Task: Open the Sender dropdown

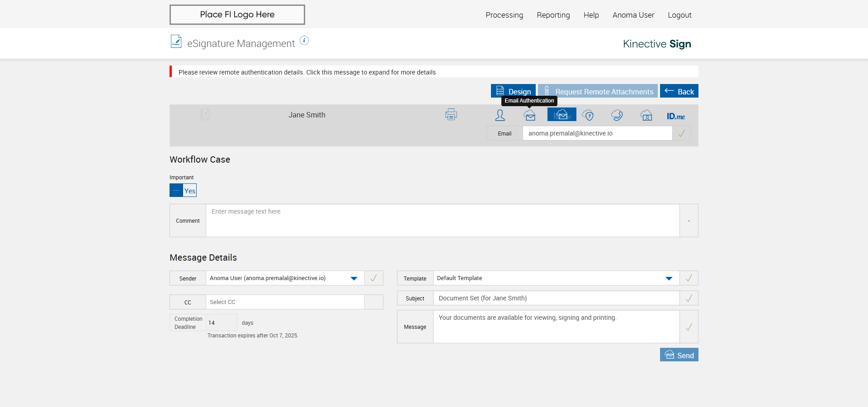Action: point(354,278)
